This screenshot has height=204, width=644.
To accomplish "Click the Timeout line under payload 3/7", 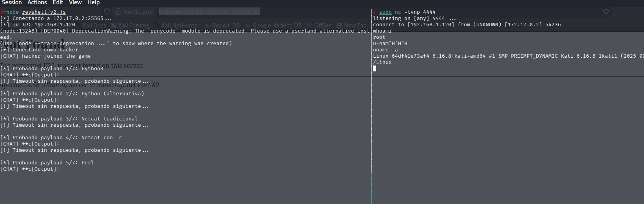I will 74,125.
